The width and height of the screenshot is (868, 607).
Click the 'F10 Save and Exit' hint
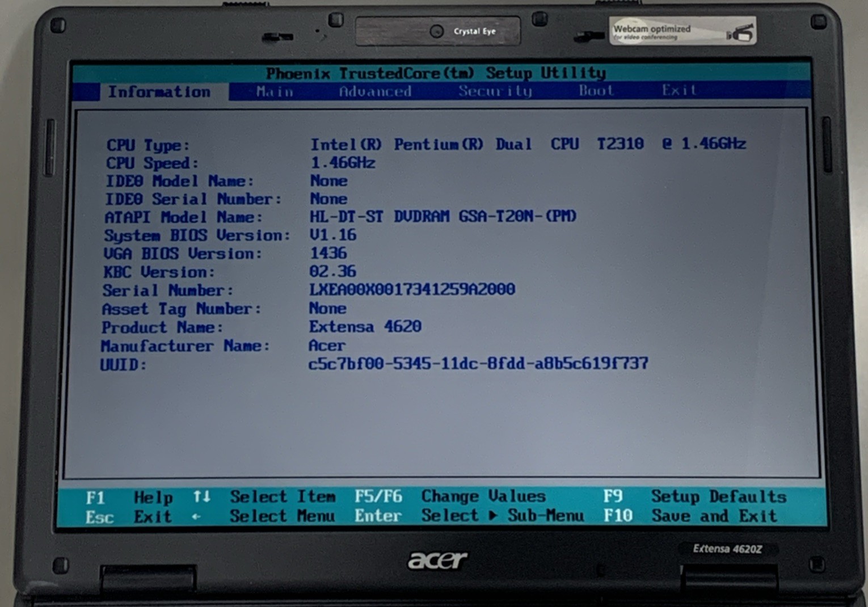coord(690,516)
